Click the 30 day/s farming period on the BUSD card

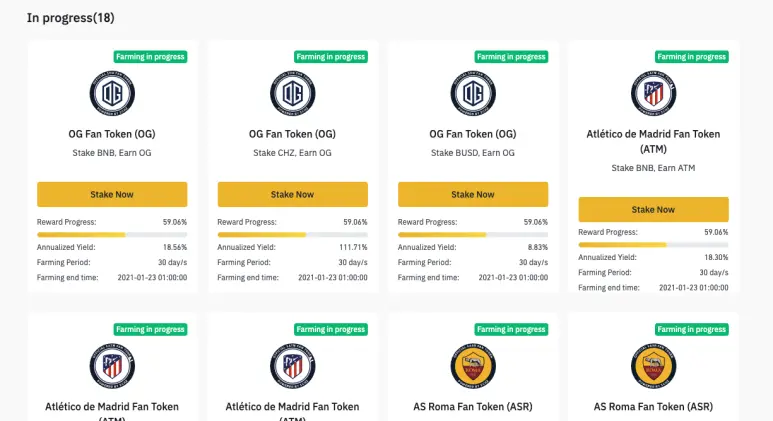[533, 262]
